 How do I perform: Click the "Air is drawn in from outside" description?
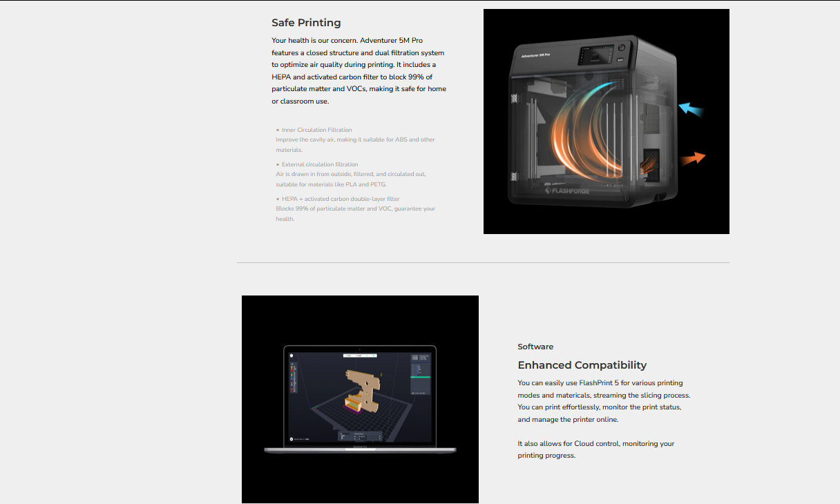coord(351,180)
